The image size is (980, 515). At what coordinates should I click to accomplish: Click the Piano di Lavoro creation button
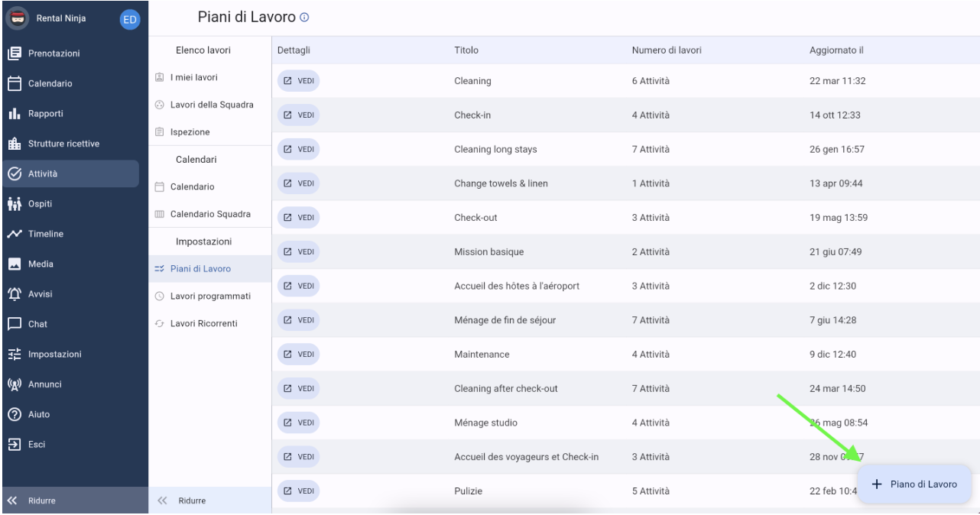pyautogui.click(x=916, y=484)
